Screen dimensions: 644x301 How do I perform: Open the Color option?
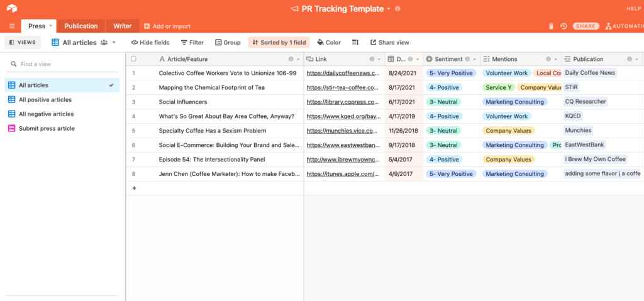329,42
